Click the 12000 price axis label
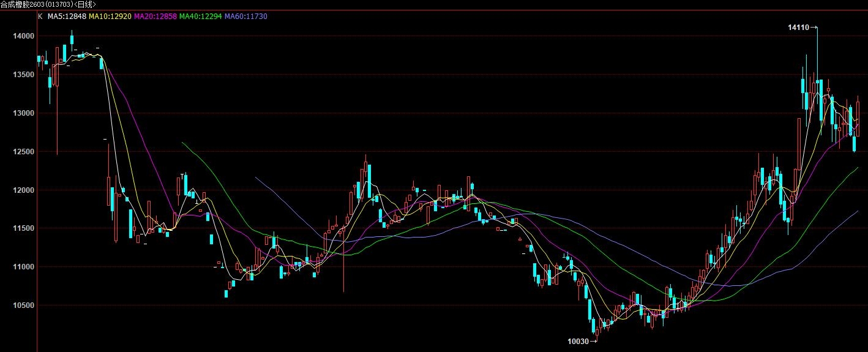This screenshot has width=868, height=352. (x=23, y=190)
